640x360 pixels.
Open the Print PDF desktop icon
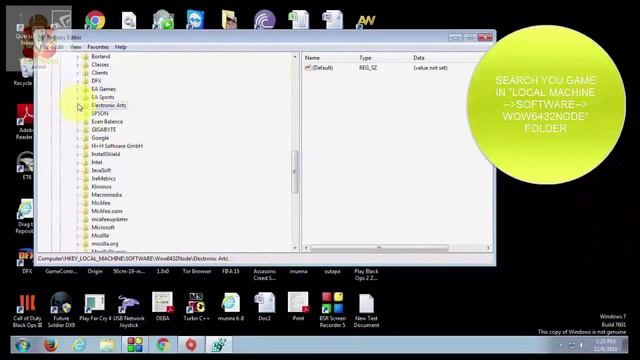298,307
